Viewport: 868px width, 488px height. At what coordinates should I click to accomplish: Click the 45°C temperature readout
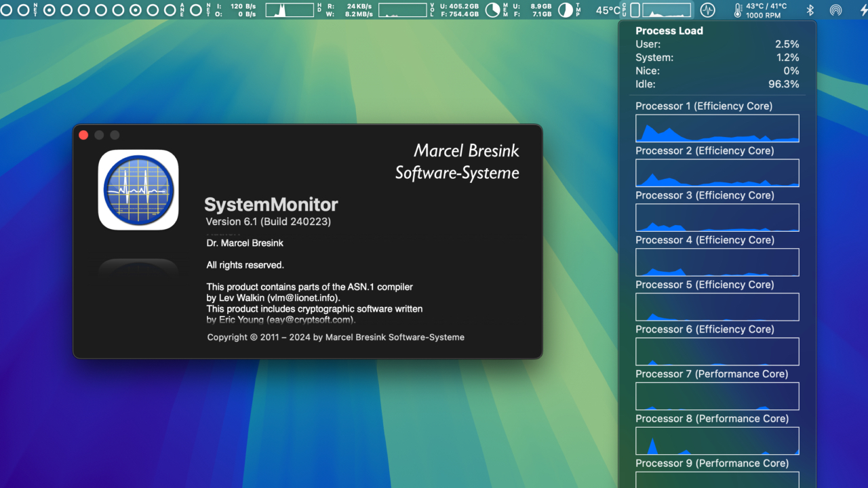pyautogui.click(x=608, y=10)
